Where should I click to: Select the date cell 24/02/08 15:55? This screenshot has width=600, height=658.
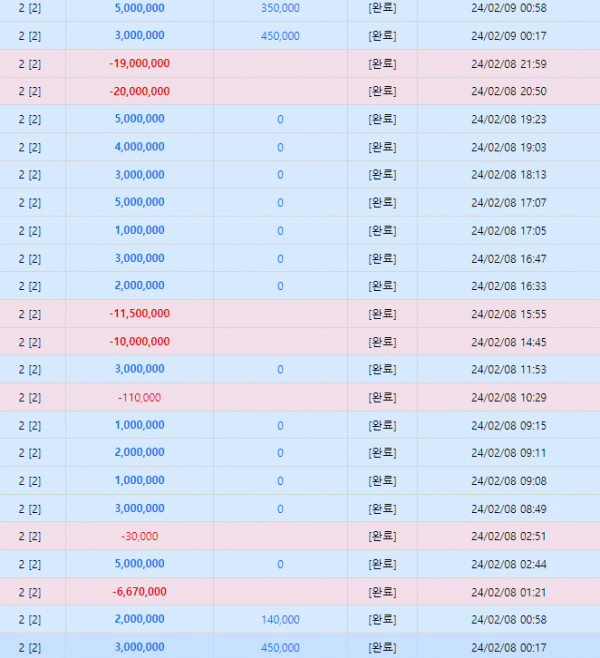(509, 314)
